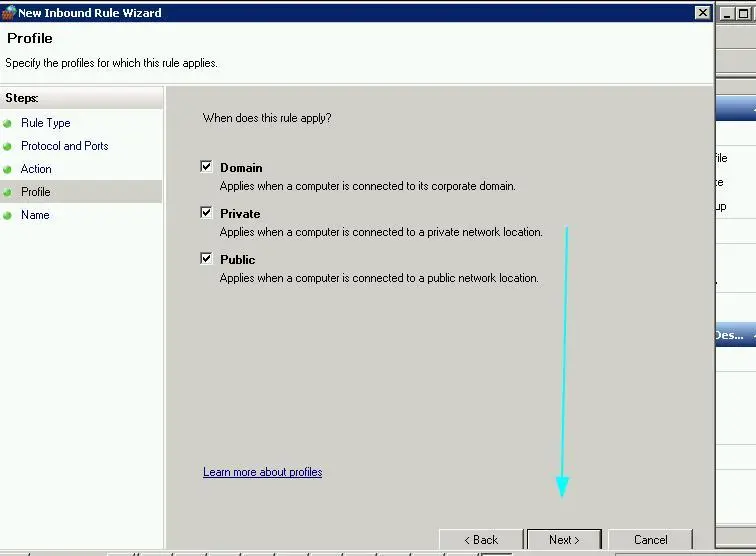Select the Rule Type step

(46, 123)
